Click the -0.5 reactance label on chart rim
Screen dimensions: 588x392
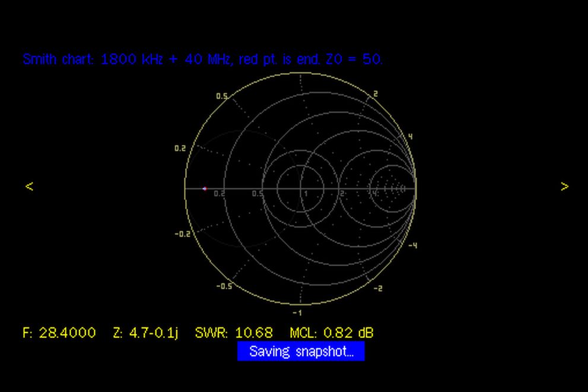223,286
